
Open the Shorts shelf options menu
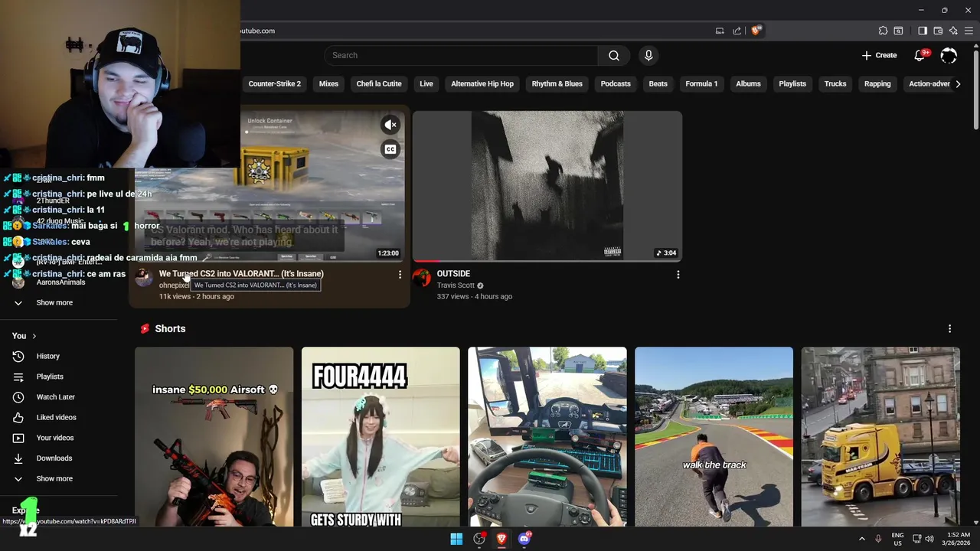pos(949,328)
